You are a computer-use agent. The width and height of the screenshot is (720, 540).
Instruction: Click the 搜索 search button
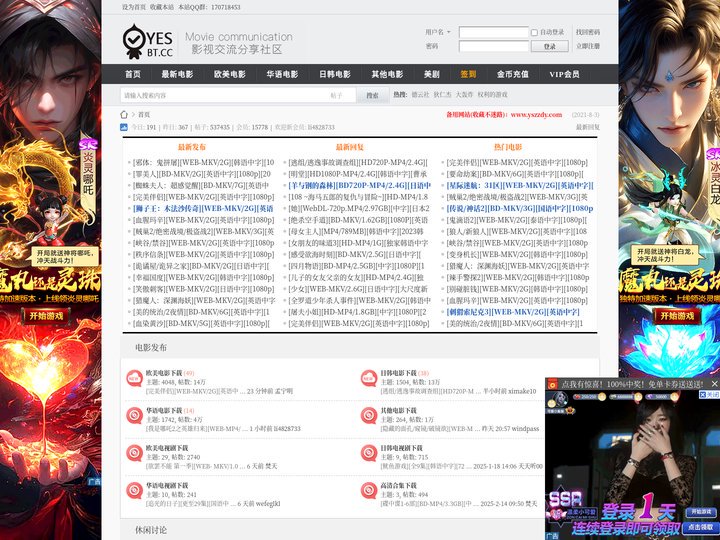372,95
